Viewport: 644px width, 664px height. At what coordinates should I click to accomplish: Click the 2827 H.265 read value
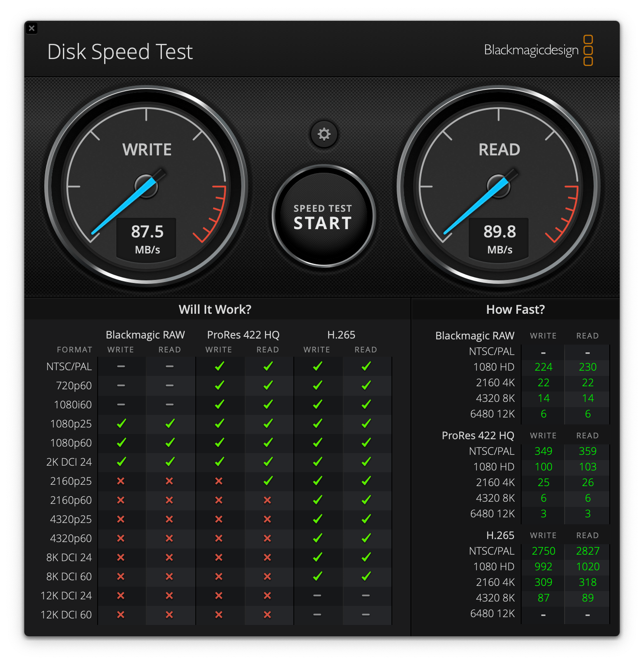[x=588, y=551]
